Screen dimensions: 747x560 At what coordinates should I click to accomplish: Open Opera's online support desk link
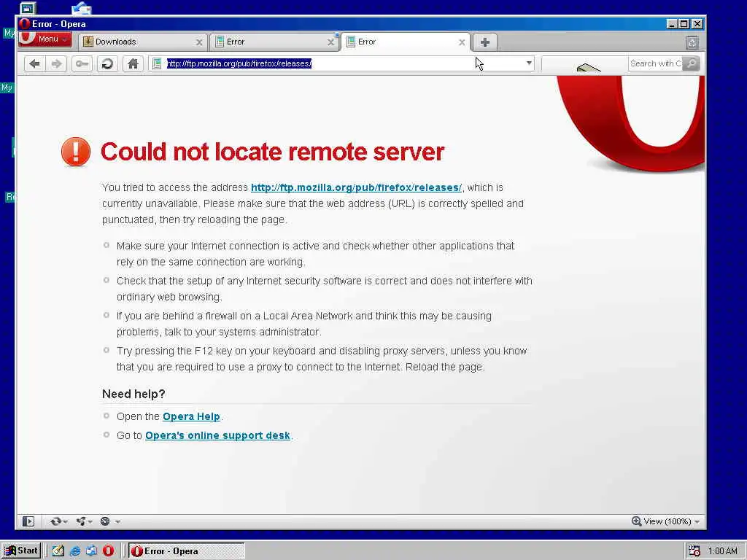click(x=217, y=436)
